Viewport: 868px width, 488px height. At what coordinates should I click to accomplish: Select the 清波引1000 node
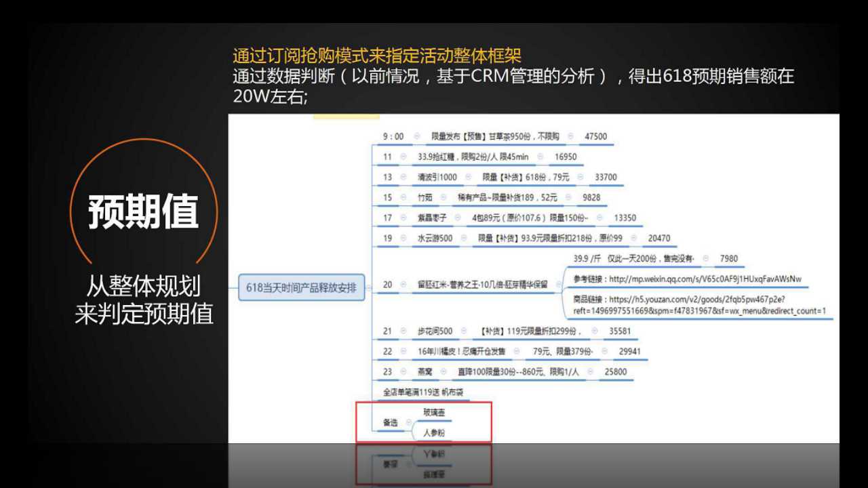(x=437, y=177)
